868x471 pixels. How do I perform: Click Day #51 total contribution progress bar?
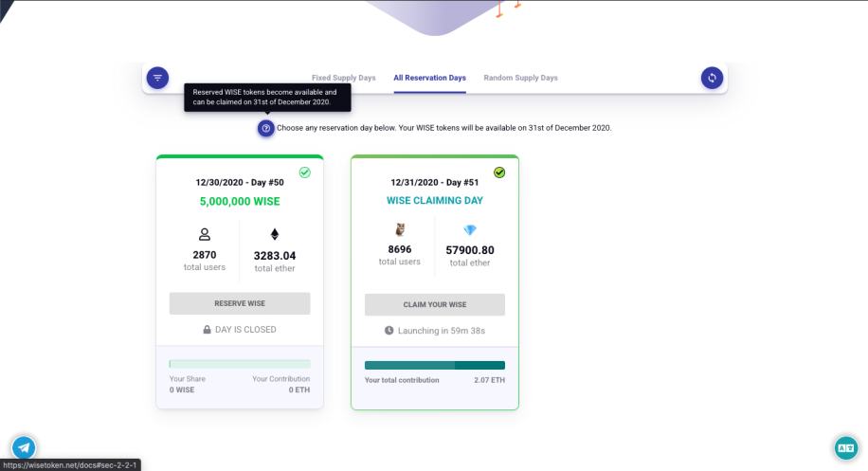[435, 365]
